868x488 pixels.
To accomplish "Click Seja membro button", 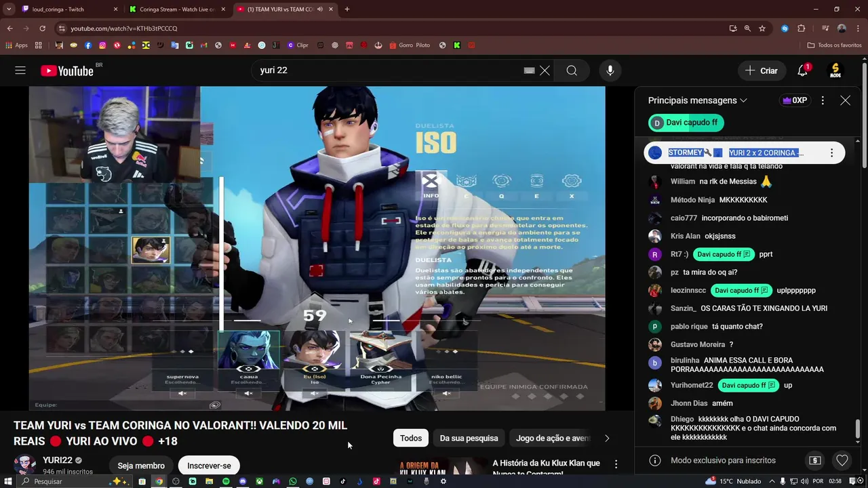I will (141, 466).
